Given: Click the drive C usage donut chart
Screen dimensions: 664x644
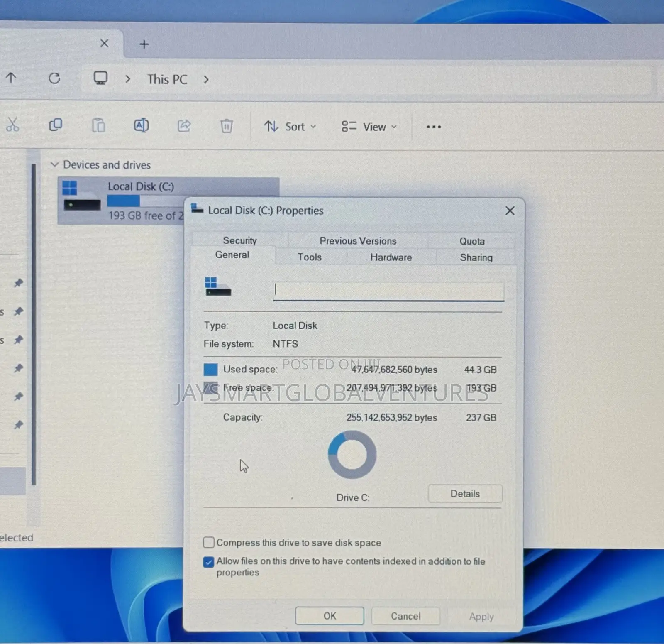Looking at the screenshot, I should click(x=352, y=454).
